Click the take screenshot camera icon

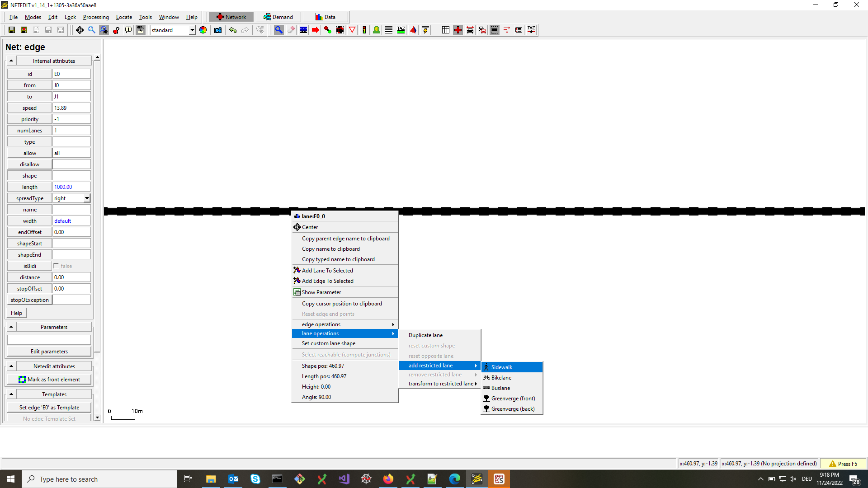click(218, 30)
